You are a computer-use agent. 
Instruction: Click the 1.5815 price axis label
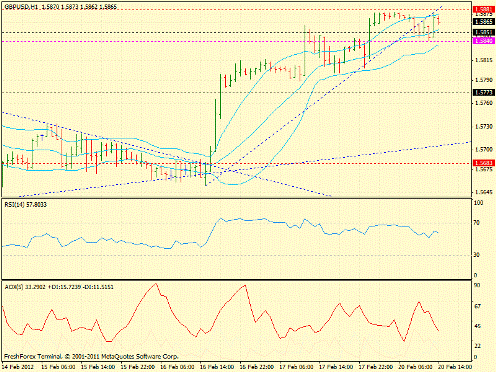coord(483,60)
